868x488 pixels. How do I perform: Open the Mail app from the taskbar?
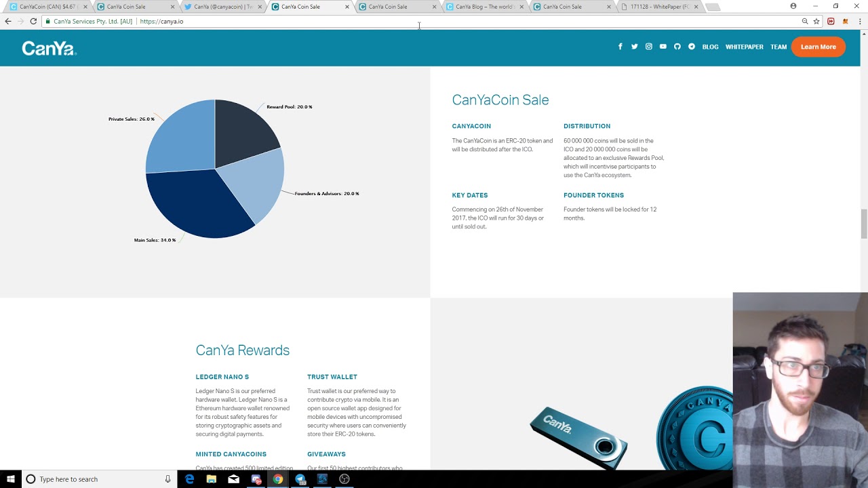pyautogui.click(x=234, y=479)
